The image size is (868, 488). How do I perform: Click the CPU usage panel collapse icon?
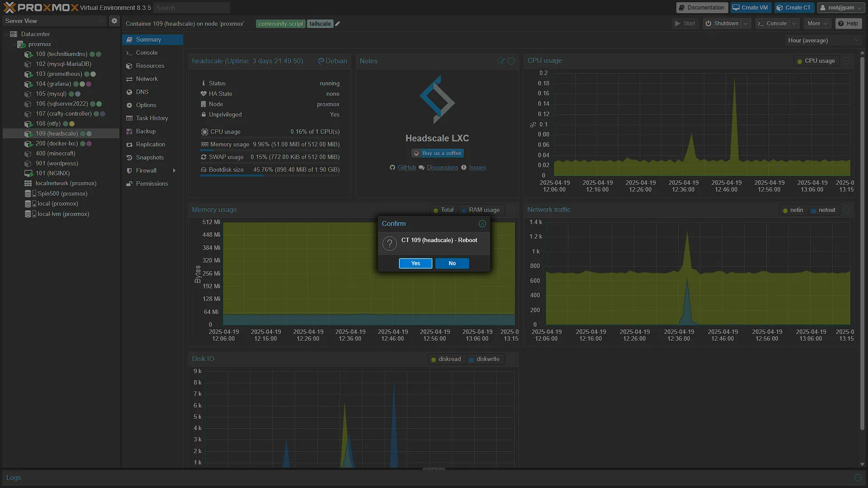[x=847, y=61]
